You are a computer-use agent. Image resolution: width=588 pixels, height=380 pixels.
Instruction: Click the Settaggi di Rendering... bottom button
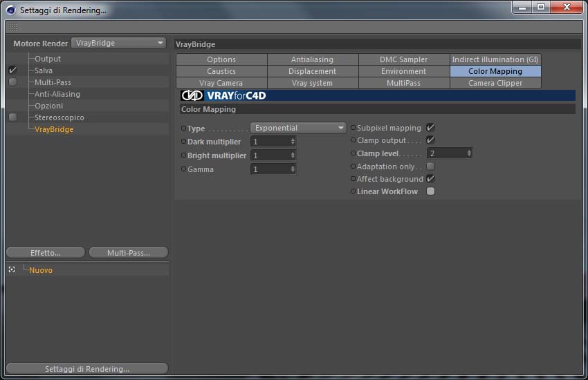[87, 369]
